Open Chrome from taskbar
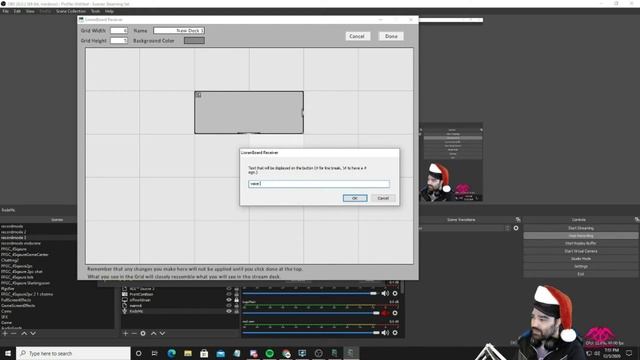 [286, 353]
